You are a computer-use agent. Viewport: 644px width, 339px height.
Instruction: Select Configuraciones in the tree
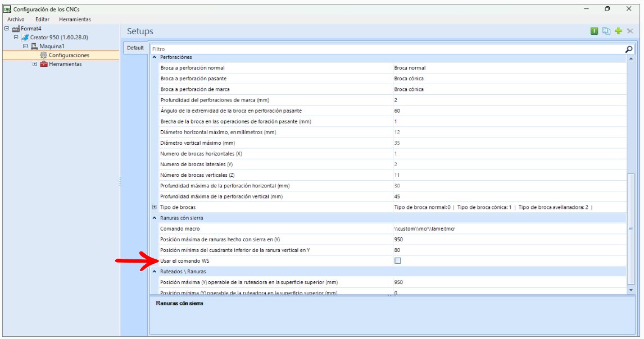pos(69,55)
